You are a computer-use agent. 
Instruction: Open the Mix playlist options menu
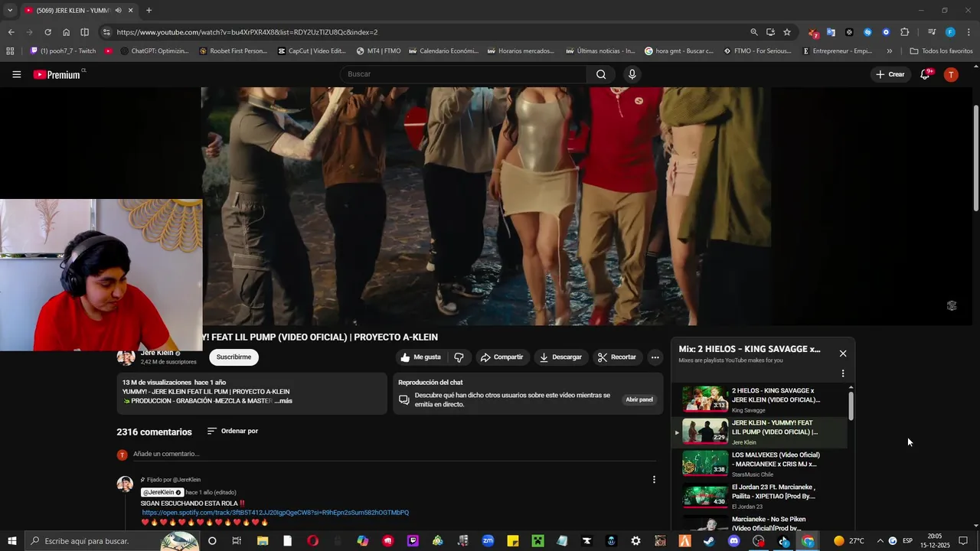[x=843, y=373]
